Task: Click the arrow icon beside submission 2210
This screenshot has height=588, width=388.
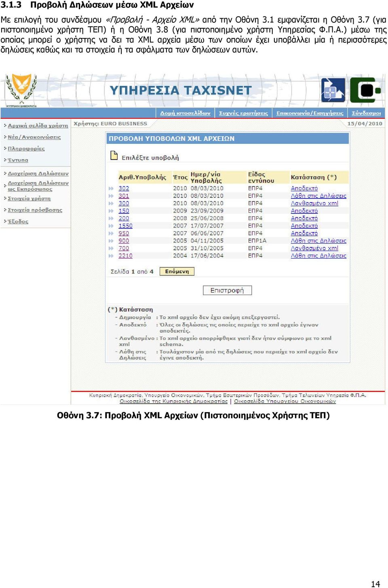Action: [111, 256]
